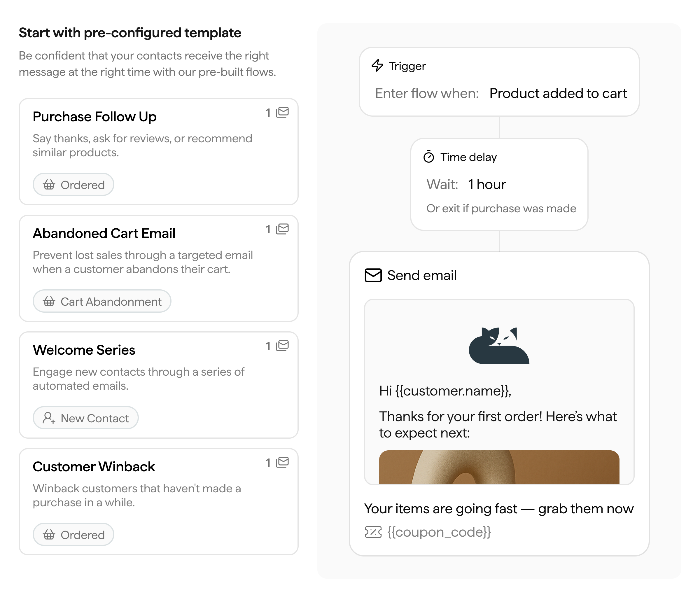
Task: Change the 'Product added to cart' trigger value
Action: pyautogui.click(x=558, y=93)
